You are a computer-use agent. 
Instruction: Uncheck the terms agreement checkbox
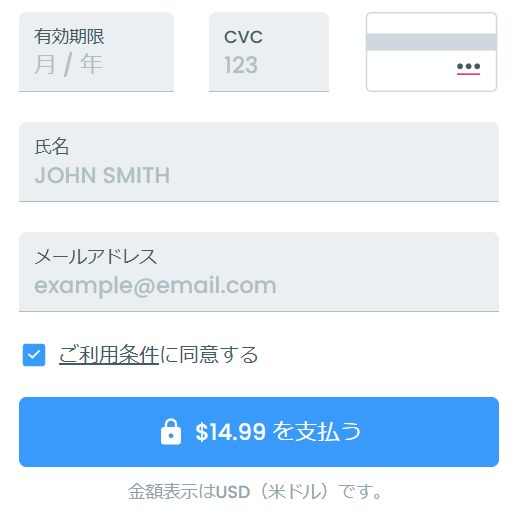pos(34,355)
